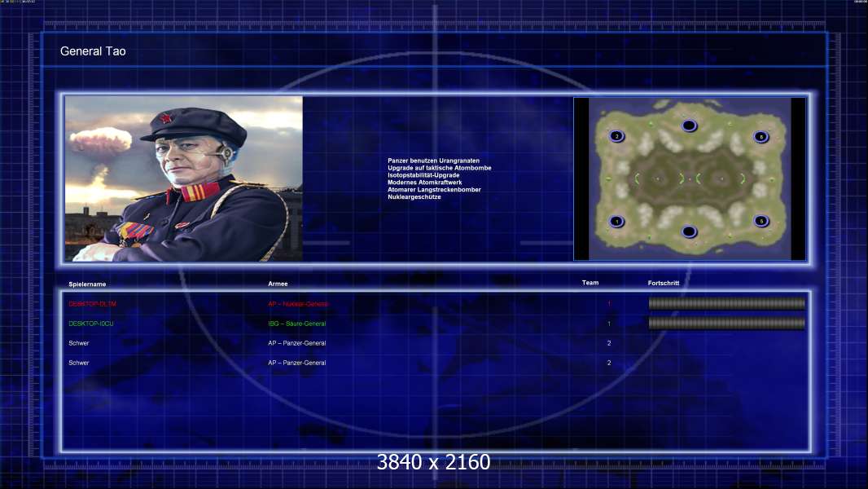Viewport: 868px width, 489px height.
Task: Click the green DESKTOP-I0CU player name
Action: click(90, 324)
